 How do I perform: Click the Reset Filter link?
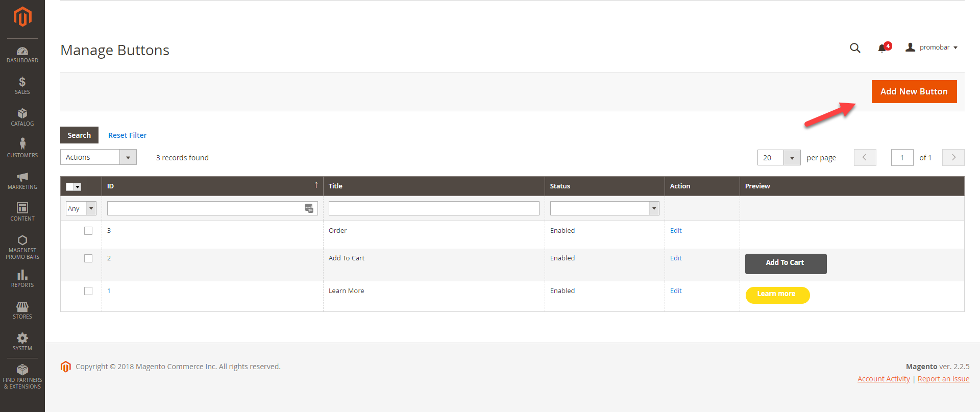point(127,135)
